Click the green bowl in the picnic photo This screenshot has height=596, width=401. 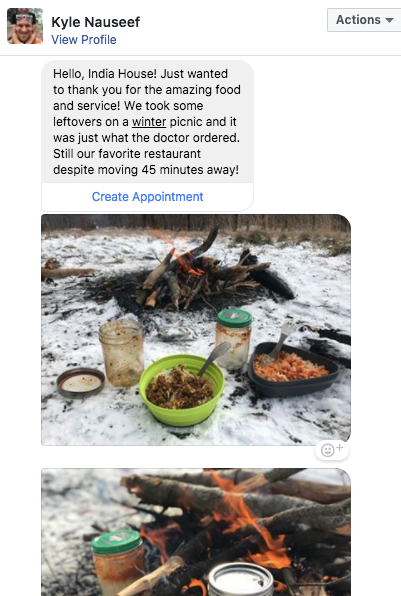pos(182,390)
